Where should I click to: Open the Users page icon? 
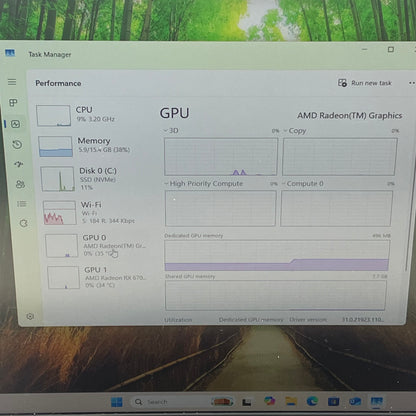click(x=20, y=184)
